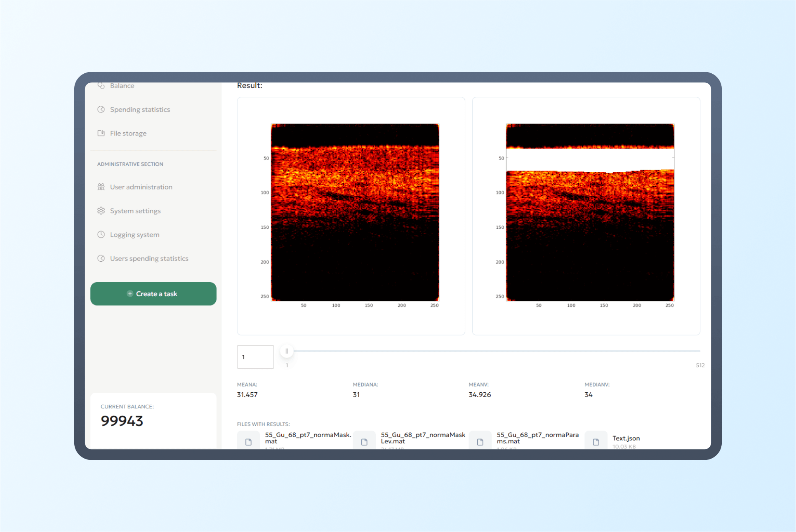Viewport: 796px width, 532px height.
Task: Click the System settings gear icon
Action: click(101, 211)
